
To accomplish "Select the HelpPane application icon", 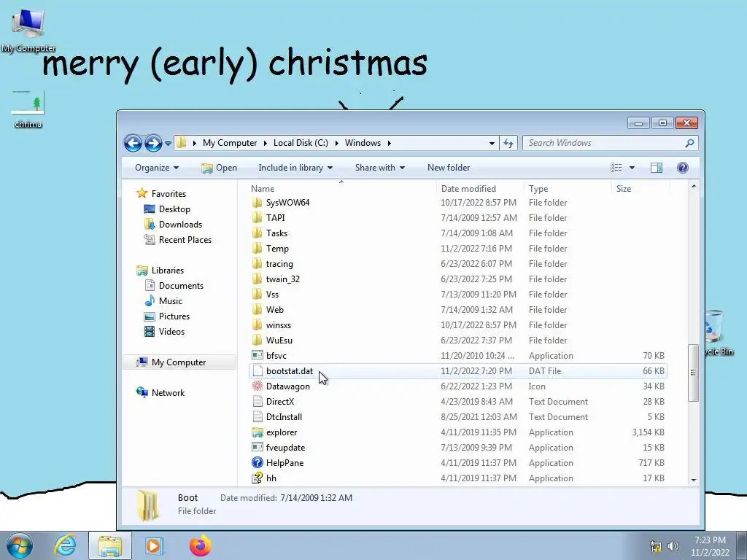I will (258, 463).
